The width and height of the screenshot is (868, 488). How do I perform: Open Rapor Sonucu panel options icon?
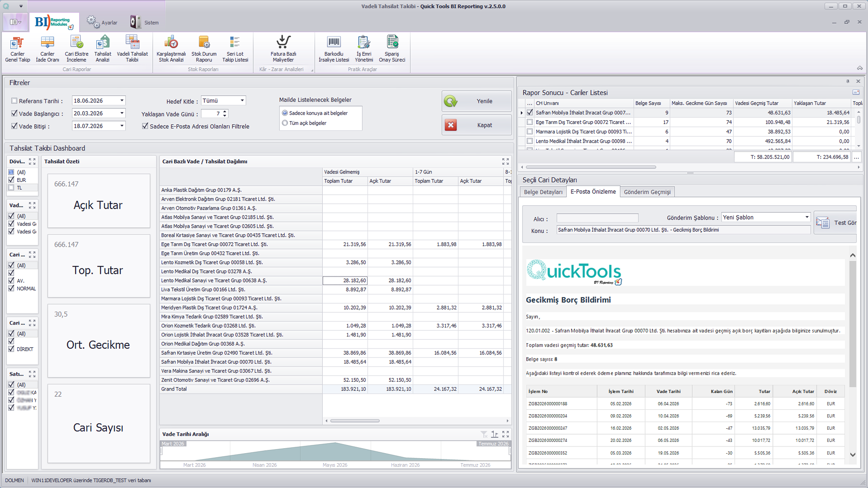[x=856, y=92]
